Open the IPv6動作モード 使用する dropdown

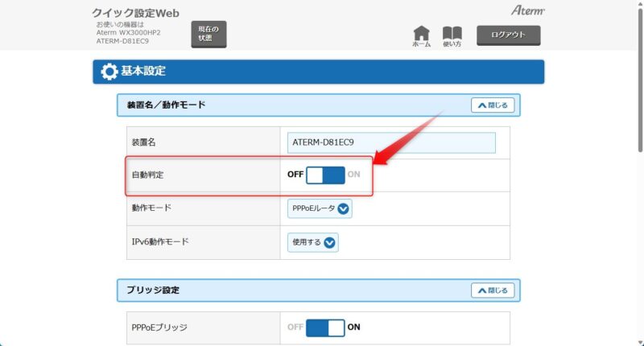313,242
